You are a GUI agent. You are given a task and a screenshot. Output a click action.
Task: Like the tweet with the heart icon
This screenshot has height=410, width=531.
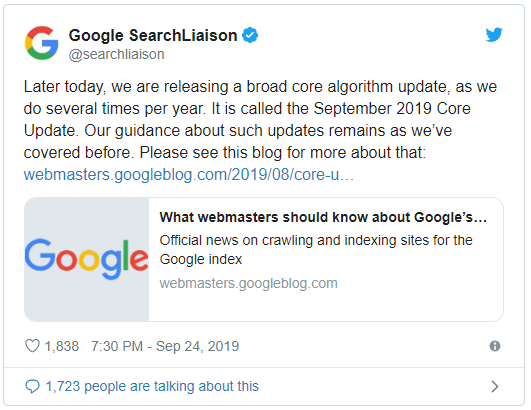(x=33, y=346)
